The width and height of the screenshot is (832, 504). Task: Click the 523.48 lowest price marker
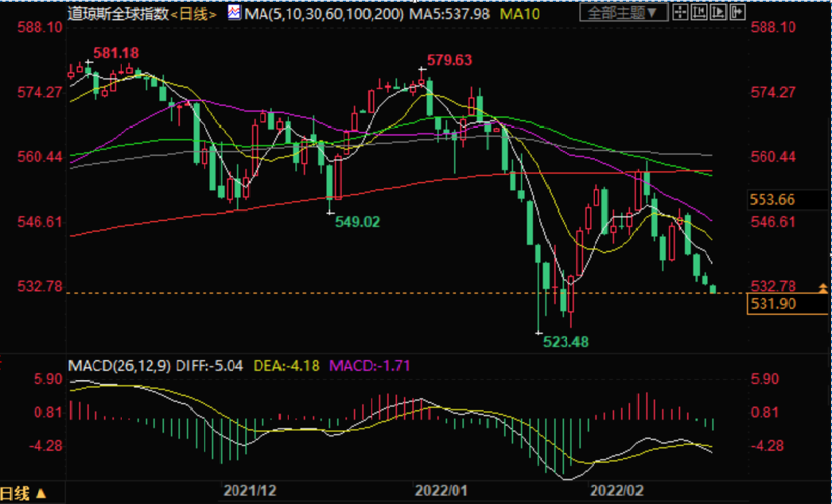click(566, 342)
